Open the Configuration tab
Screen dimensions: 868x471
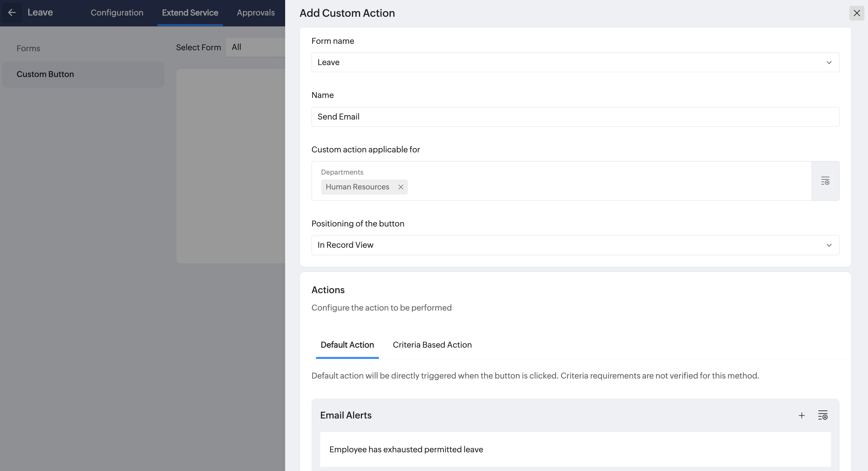pos(117,13)
